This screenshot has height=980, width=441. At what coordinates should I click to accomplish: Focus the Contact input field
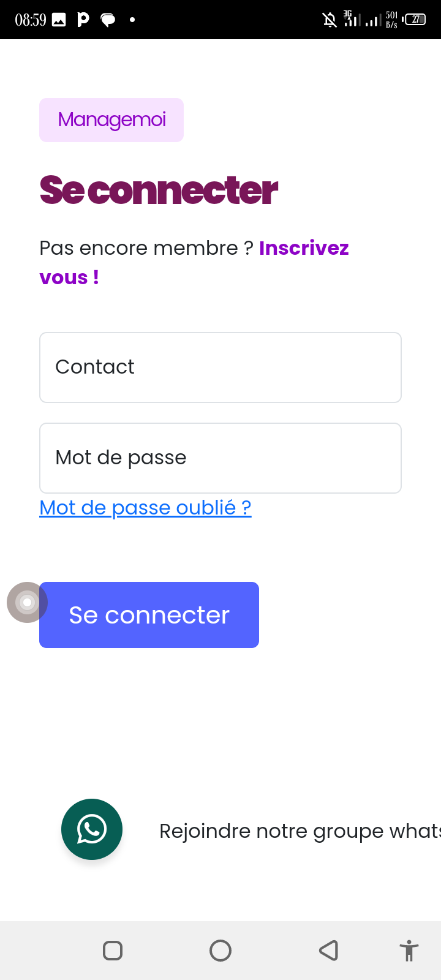221,367
